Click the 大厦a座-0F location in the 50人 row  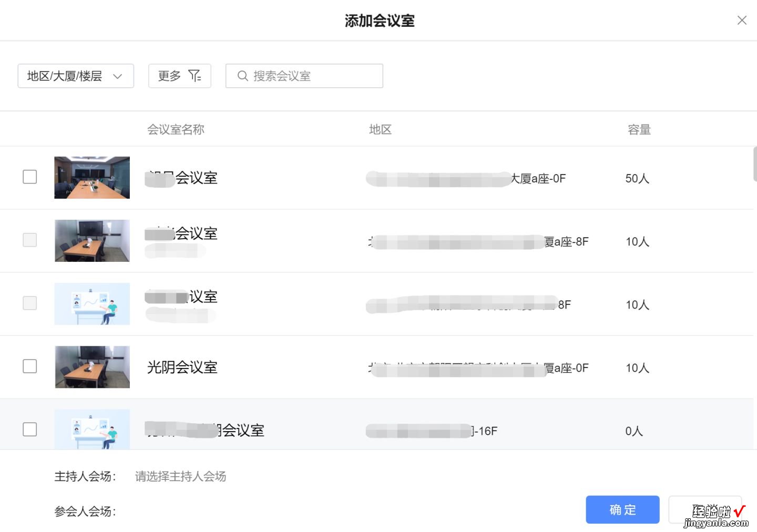(x=538, y=178)
